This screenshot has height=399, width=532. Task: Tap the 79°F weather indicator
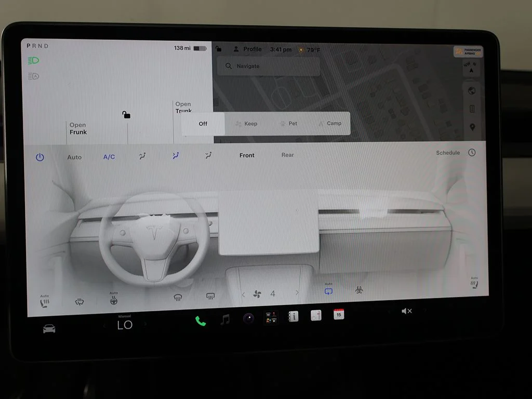[x=309, y=50]
